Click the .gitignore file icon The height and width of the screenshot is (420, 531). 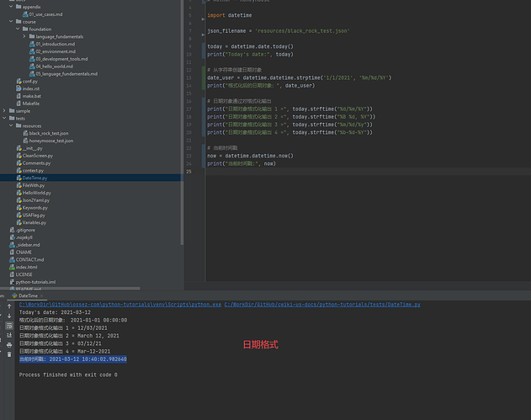pos(12,230)
